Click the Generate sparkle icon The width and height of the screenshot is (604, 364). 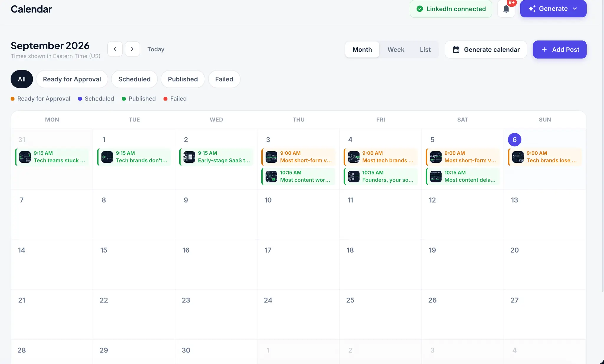point(532,9)
